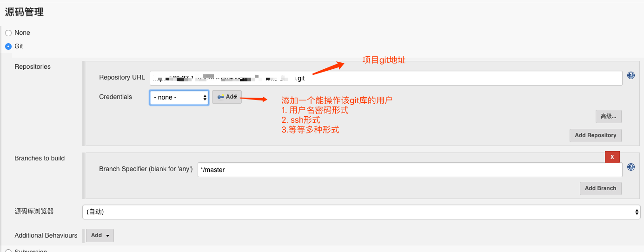Expand the Additional Behaviours Add menu
This screenshot has width=644, height=252.
point(100,235)
